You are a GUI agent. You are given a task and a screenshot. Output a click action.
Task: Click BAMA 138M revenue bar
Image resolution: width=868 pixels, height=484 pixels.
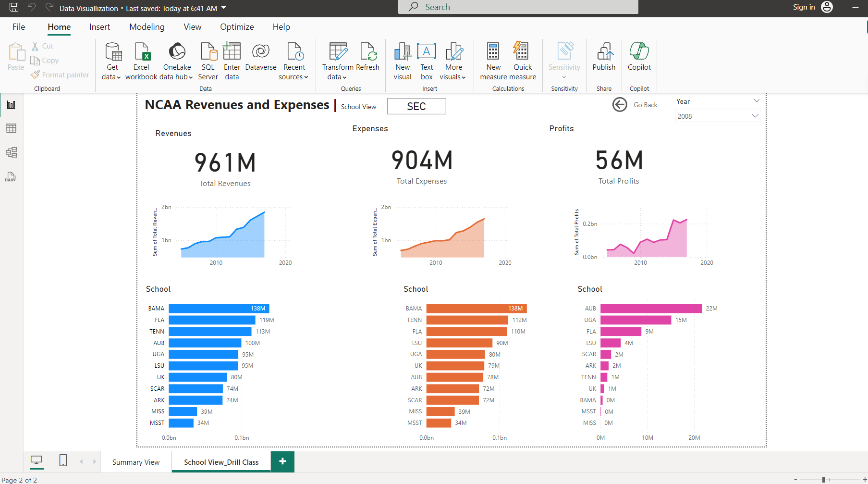click(x=219, y=309)
